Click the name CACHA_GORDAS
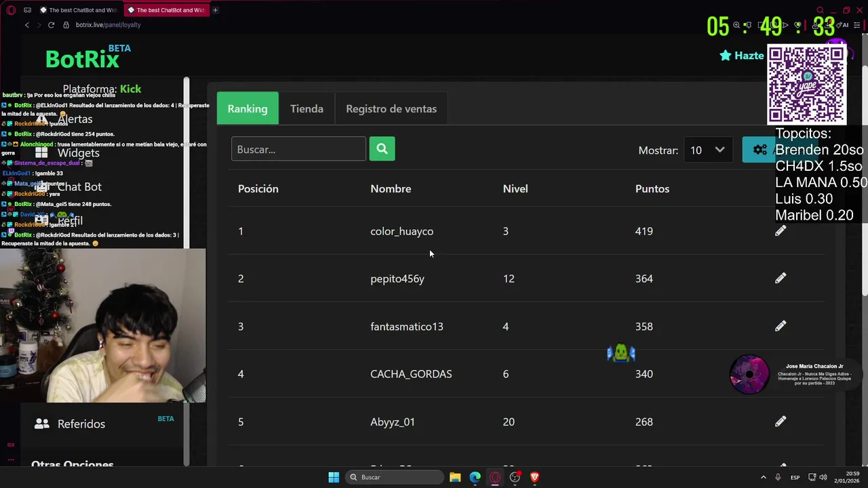The width and height of the screenshot is (868, 488). (411, 374)
